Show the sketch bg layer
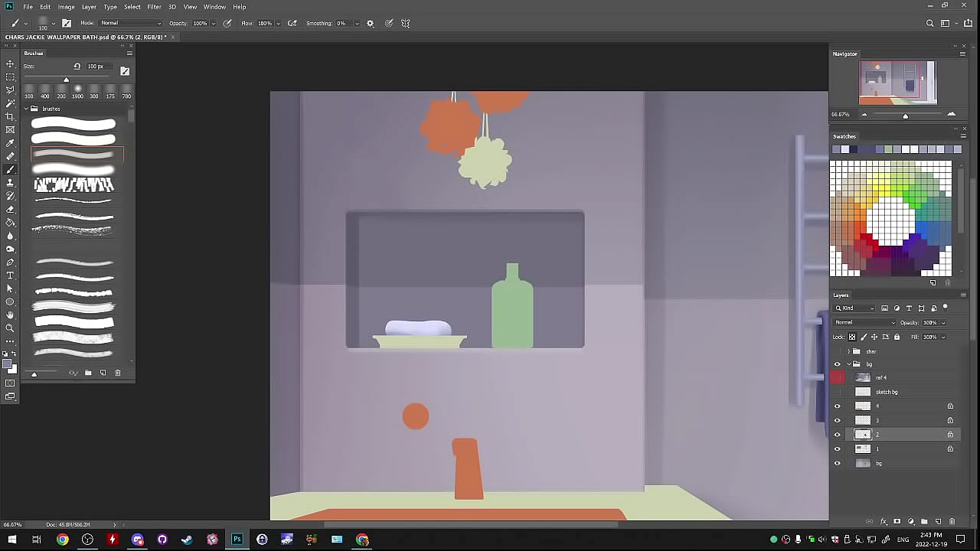The image size is (980, 551). click(x=837, y=392)
